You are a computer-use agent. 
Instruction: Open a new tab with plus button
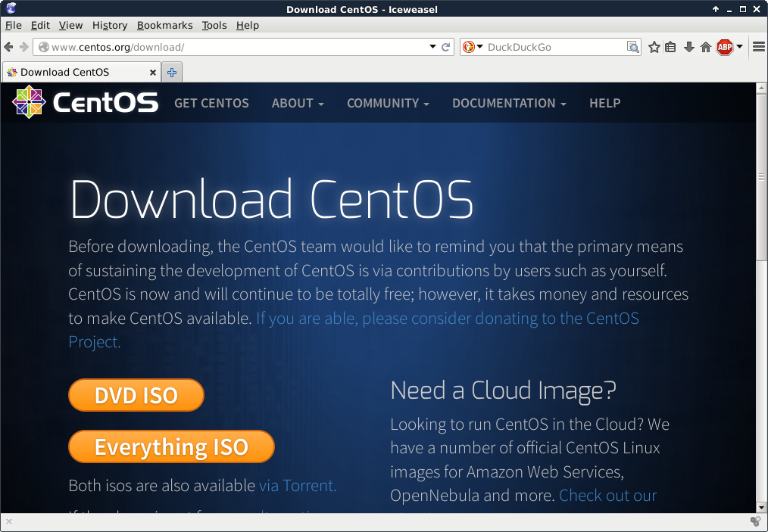pyautogui.click(x=172, y=73)
